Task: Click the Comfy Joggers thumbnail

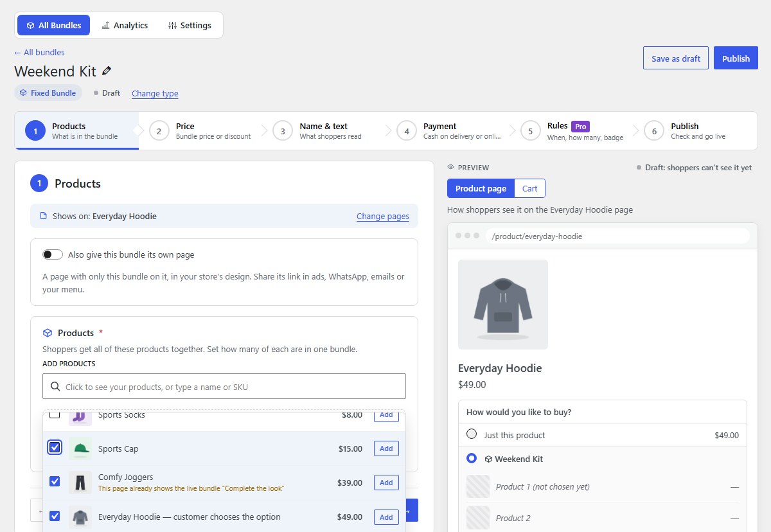Action: 80,483
